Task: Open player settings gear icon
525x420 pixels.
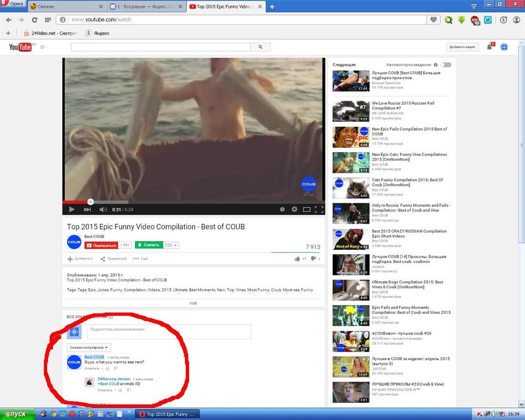Action: pyautogui.click(x=295, y=209)
